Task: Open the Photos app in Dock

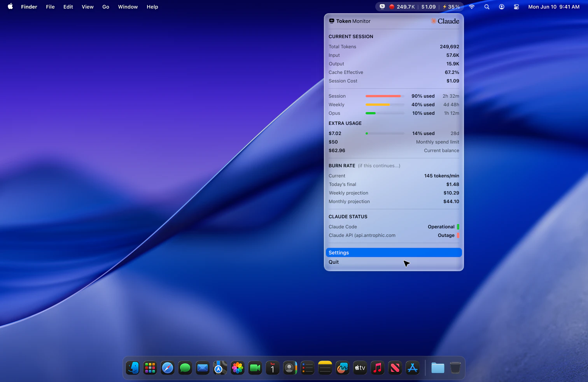Action: pos(238,368)
